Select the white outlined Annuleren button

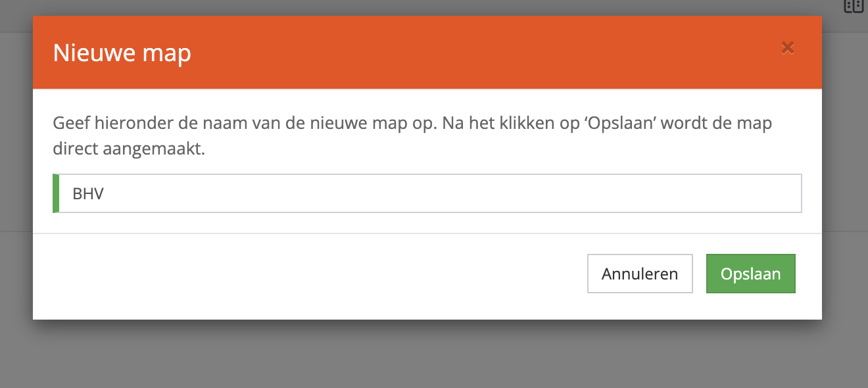tap(640, 274)
